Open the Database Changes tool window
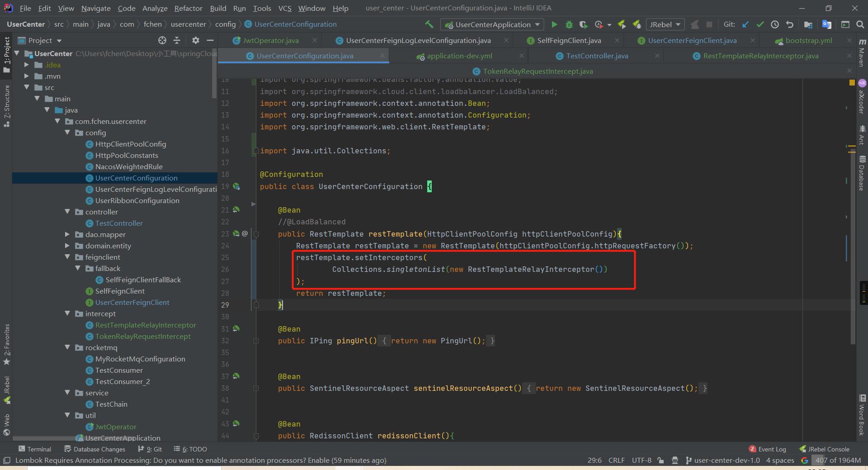The height and width of the screenshot is (470, 868). pyautogui.click(x=94, y=449)
